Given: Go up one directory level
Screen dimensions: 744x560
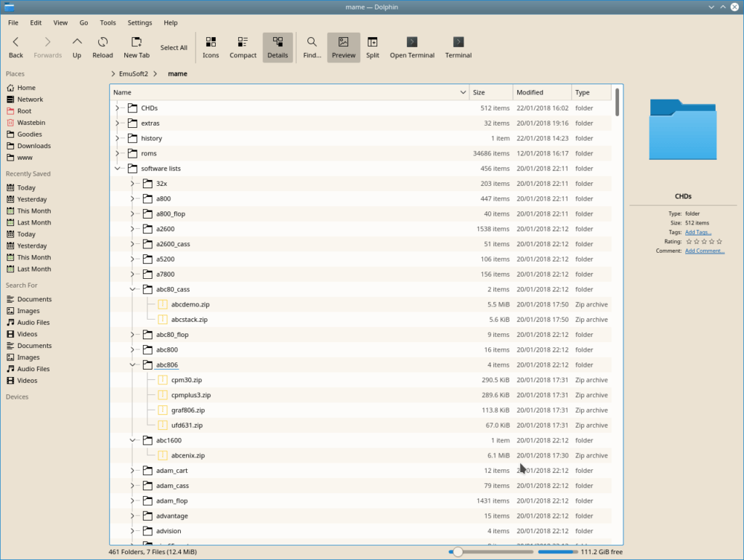Looking at the screenshot, I should [76, 46].
